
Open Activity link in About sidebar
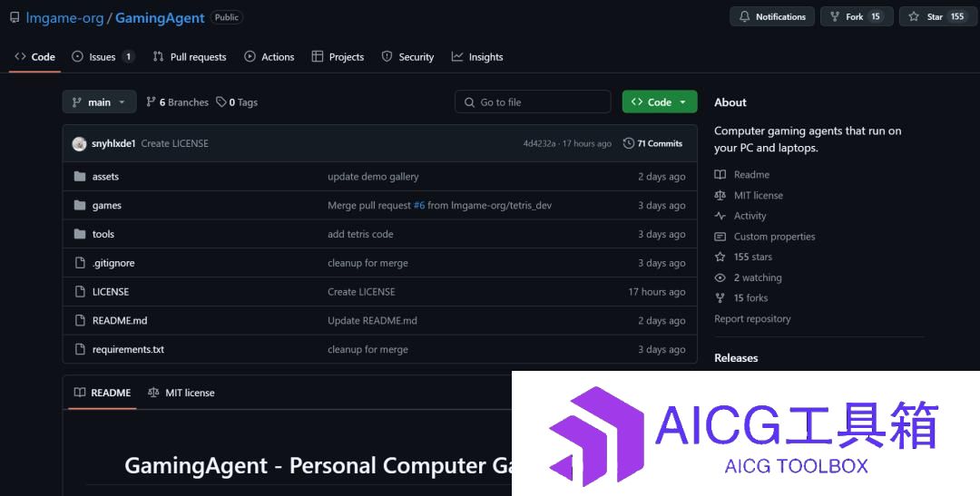point(740,216)
